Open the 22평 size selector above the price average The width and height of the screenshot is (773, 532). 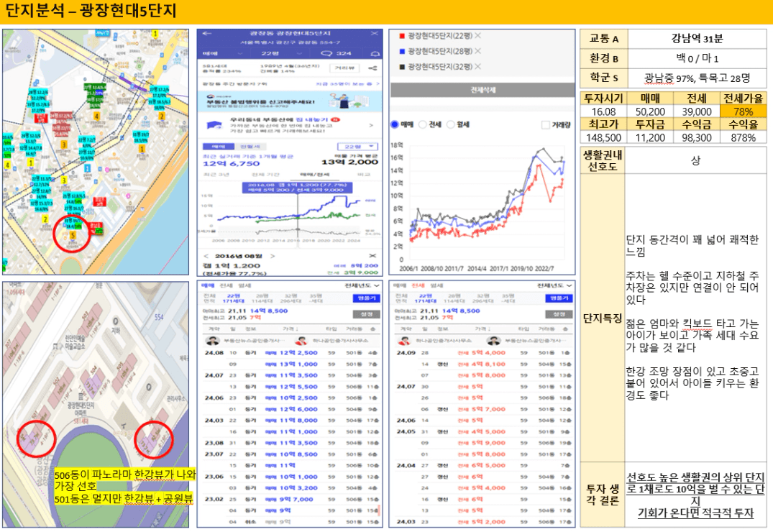click(358, 147)
